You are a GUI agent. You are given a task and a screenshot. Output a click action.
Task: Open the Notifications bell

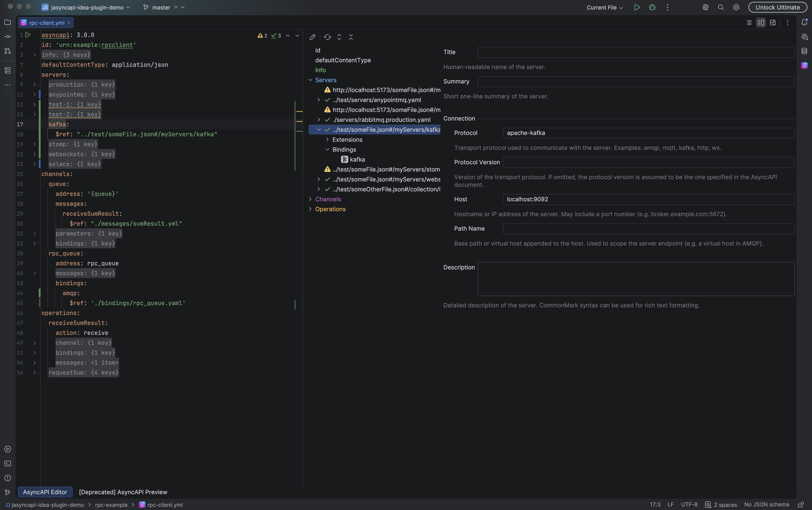[804, 22]
